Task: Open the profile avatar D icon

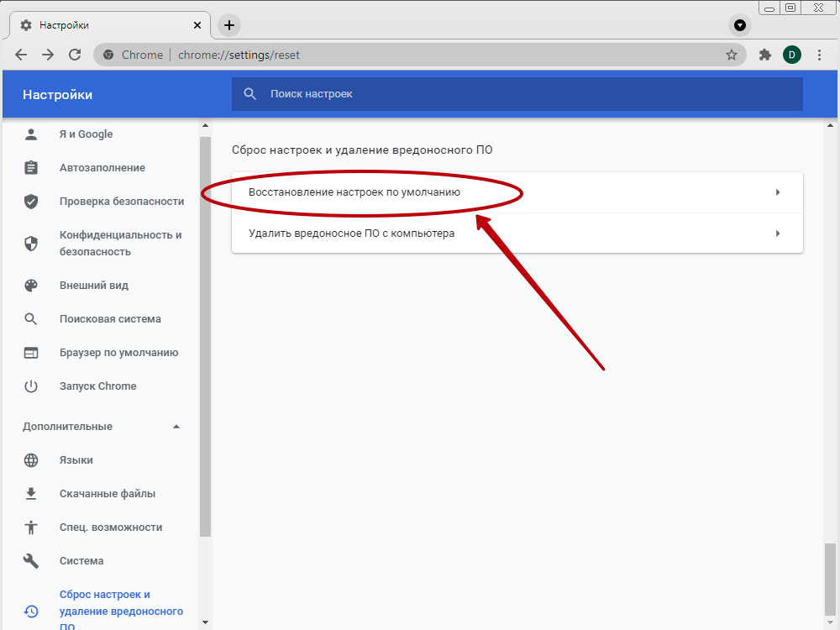Action: pyautogui.click(x=791, y=55)
